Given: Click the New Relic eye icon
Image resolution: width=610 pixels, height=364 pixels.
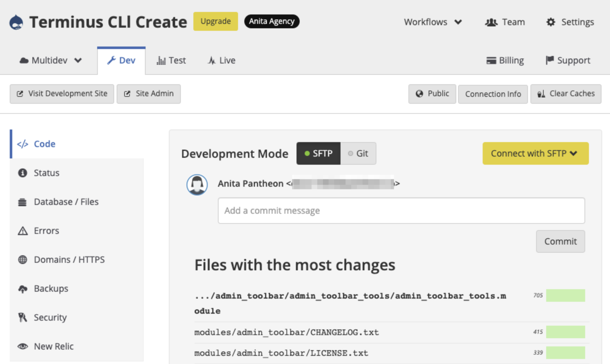Looking at the screenshot, I should tap(23, 346).
